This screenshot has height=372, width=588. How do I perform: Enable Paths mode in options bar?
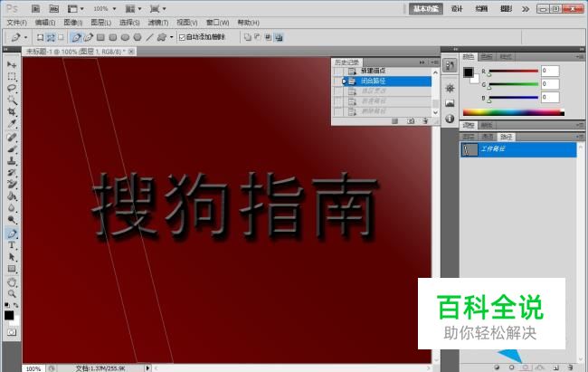point(51,37)
